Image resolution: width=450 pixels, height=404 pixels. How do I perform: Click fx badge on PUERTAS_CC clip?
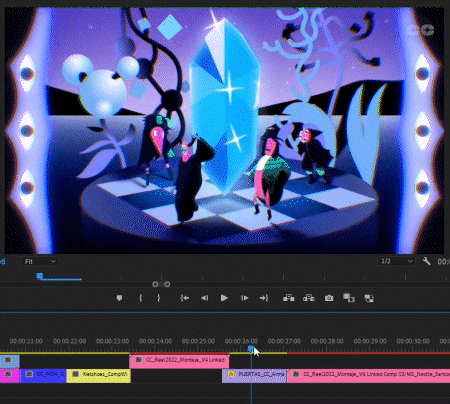point(231,374)
